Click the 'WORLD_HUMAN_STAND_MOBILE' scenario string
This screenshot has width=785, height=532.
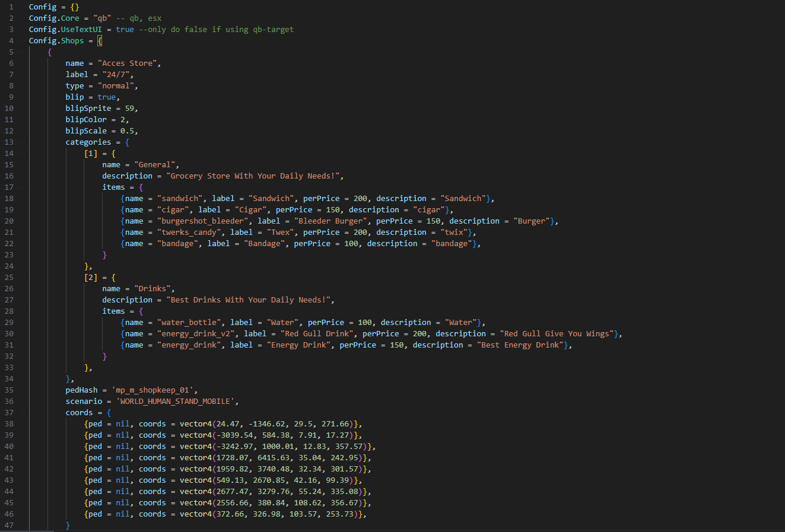point(177,402)
